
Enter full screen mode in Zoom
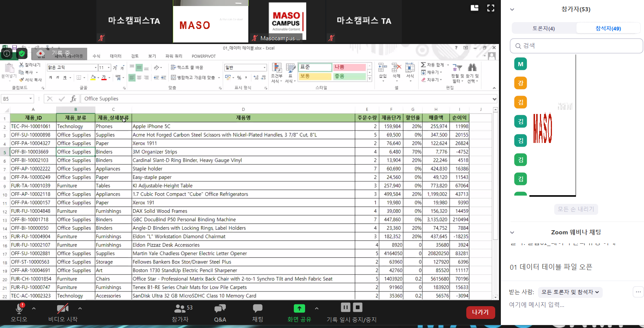click(491, 8)
